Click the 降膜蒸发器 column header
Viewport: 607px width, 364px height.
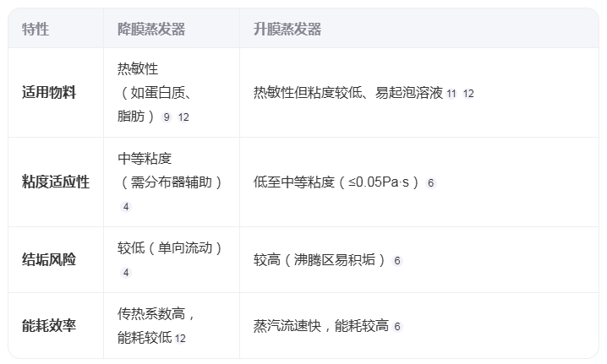coord(151,29)
